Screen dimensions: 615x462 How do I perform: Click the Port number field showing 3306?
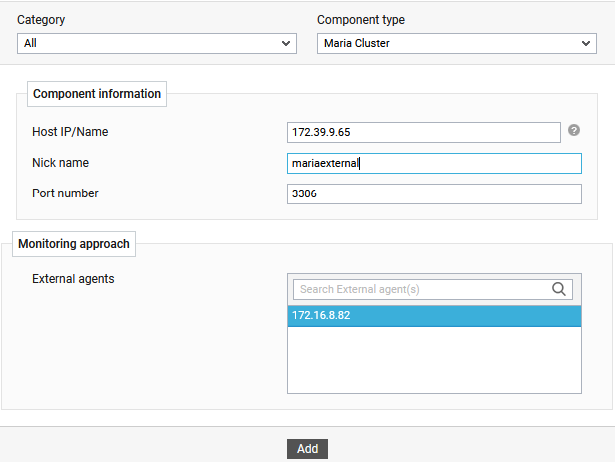click(433, 194)
